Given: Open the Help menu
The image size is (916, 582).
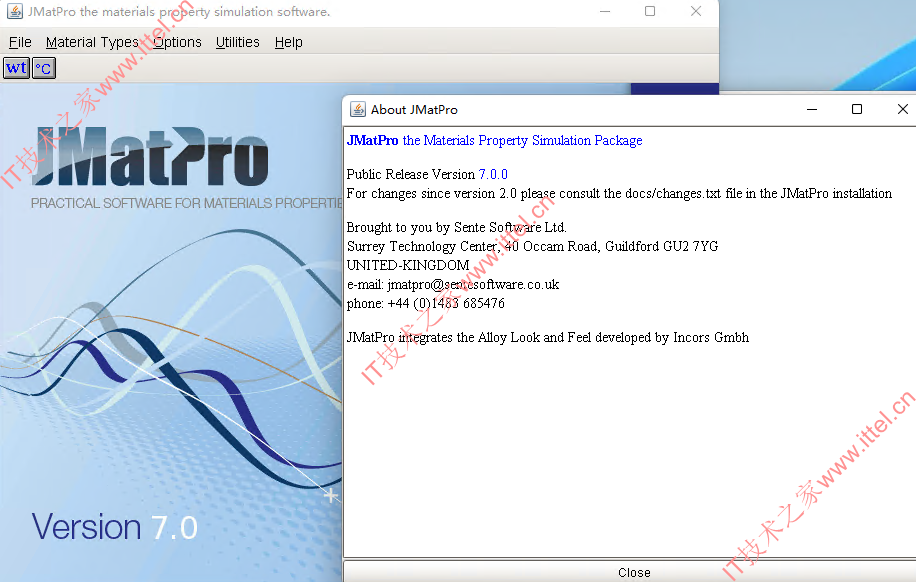Looking at the screenshot, I should click(289, 42).
